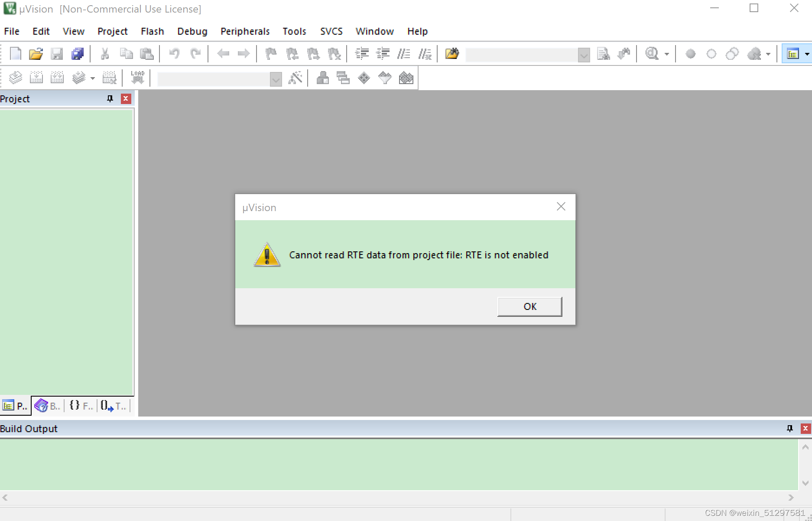This screenshot has width=812, height=521.
Task: Open the Help menu
Action: click(x=417, y=31)
